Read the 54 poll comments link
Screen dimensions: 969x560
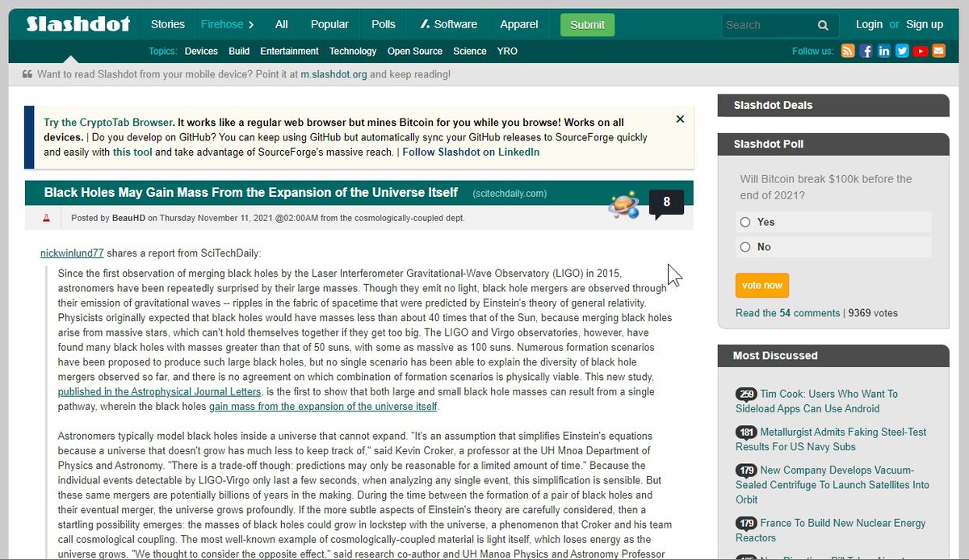click(788, 313)
